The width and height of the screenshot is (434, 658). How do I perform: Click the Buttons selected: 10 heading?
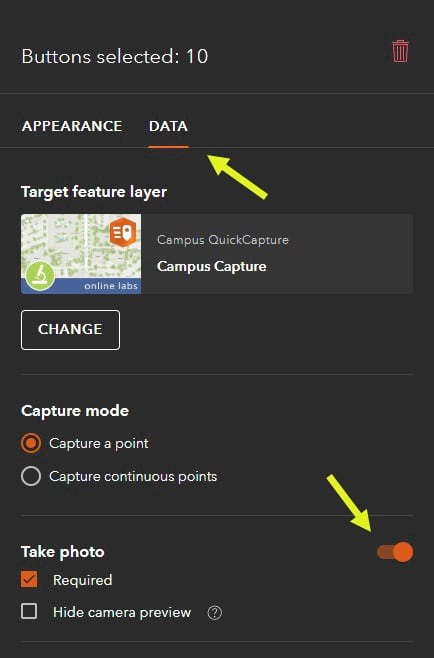tap(115, 56)
